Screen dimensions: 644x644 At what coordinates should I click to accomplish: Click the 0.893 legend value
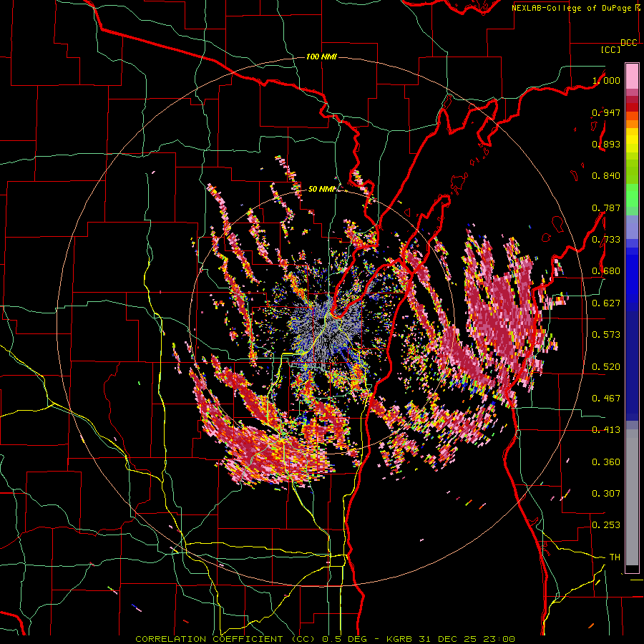click(x=606, y=144)
